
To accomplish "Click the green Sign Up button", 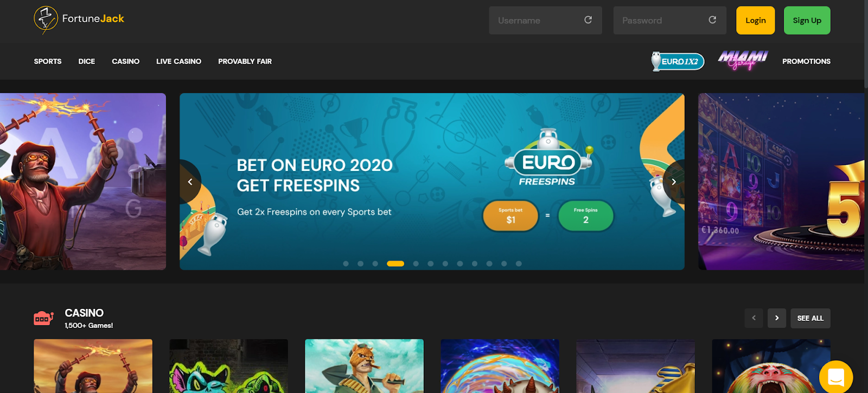I will pos(807,21).
